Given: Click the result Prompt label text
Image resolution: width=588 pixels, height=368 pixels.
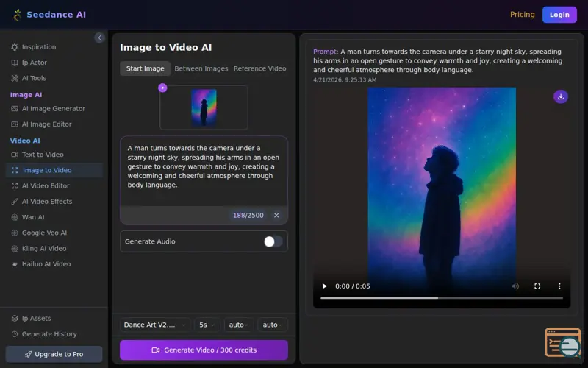Looking at the screenshot, I should tap(326, 52).
